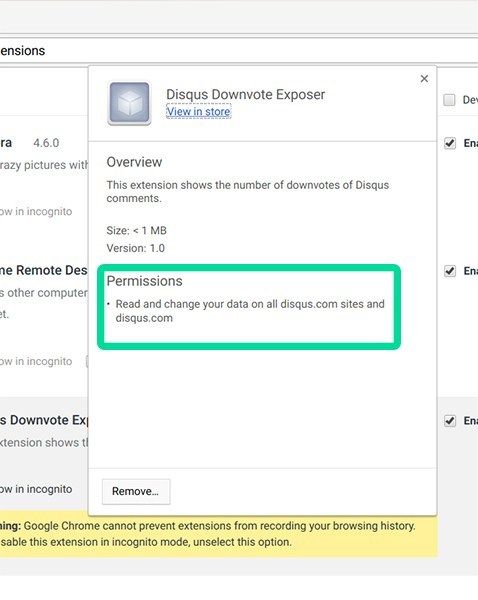Select the Chrome browsing history warning text
The image size is (478, 600).
coord(208,534)
